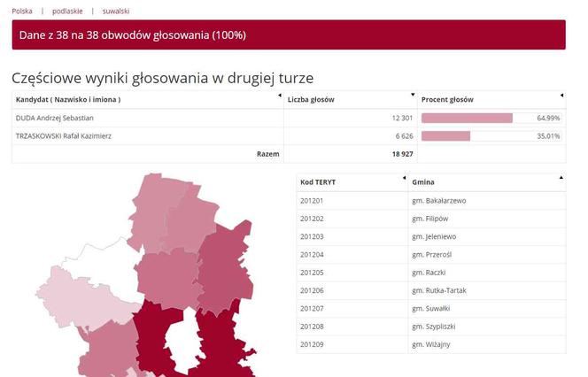Open gm. Rutka-Tartak in the table

point(439,291)
